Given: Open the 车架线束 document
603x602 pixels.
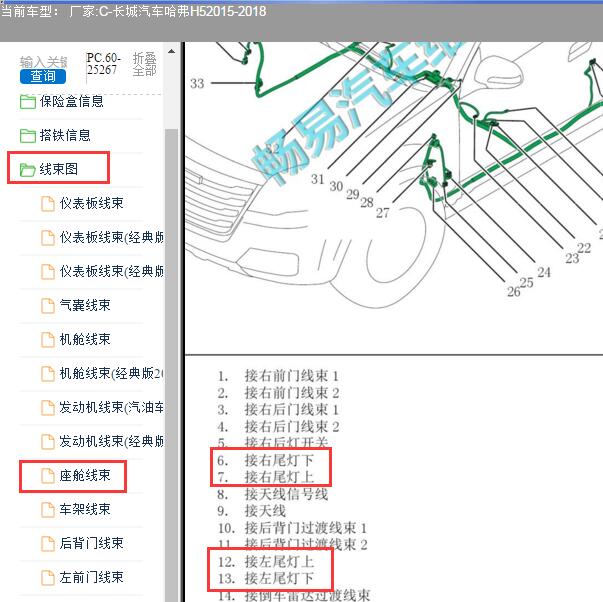Looking at the screenshot, I should tap(85, 509).
